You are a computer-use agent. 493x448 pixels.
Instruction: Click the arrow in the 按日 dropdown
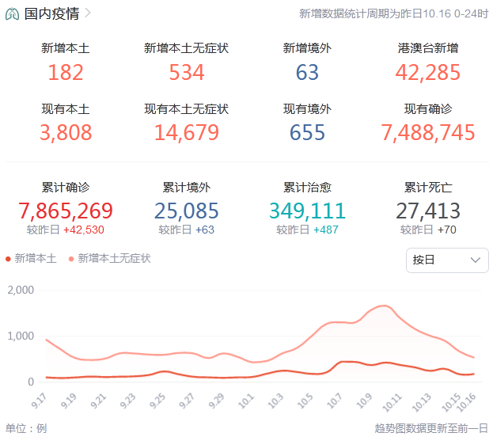476,260
